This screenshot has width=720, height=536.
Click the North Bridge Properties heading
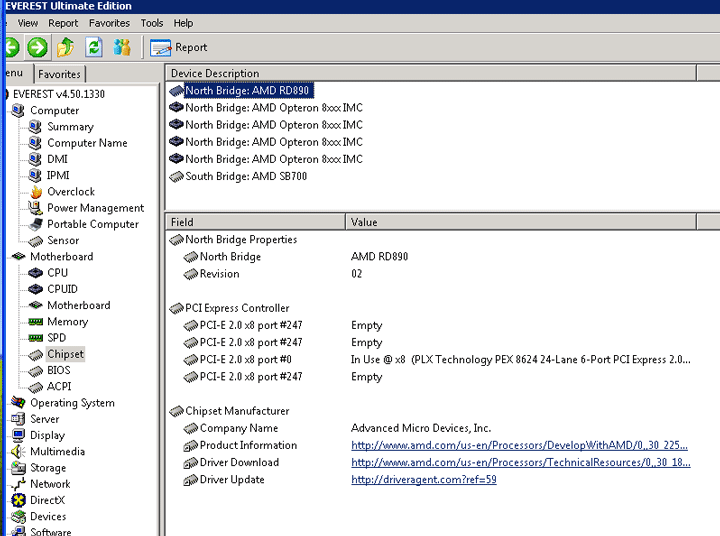241,239
